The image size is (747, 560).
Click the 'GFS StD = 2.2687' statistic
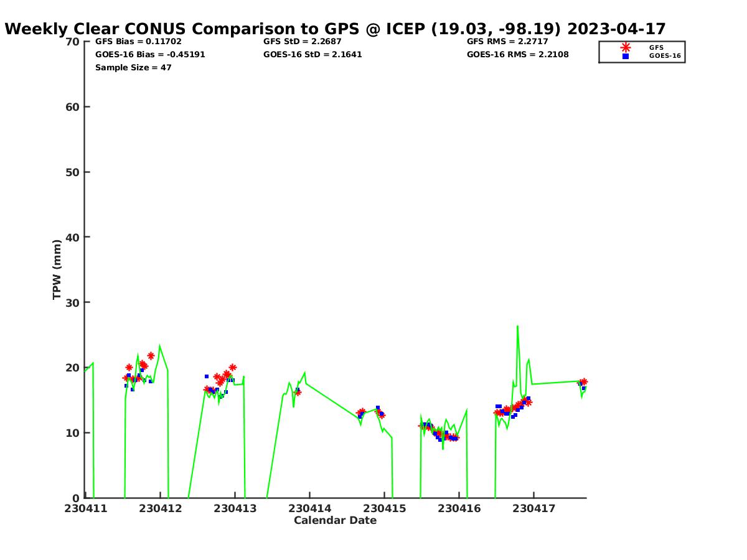pos(302,42)
